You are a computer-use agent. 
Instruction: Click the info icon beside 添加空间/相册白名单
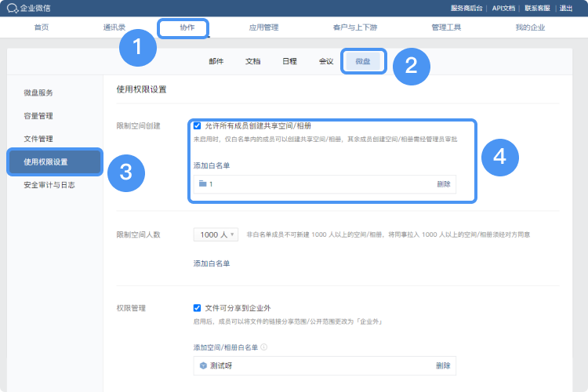click(264, 347)
